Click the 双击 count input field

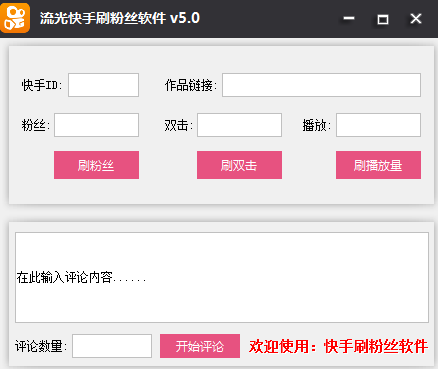239,125
